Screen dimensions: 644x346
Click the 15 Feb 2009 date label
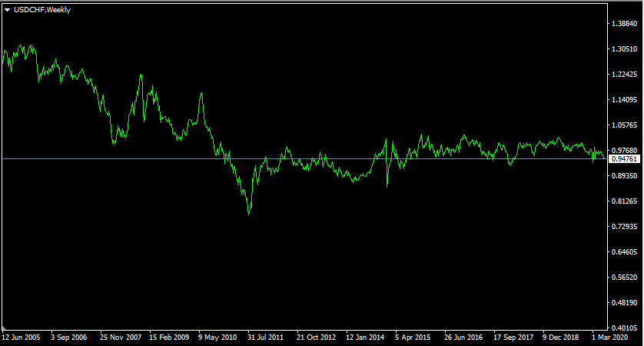(169, 338)
